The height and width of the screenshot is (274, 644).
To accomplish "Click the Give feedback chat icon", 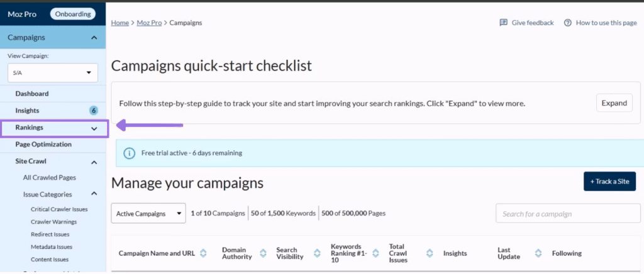I will [503, 23].
